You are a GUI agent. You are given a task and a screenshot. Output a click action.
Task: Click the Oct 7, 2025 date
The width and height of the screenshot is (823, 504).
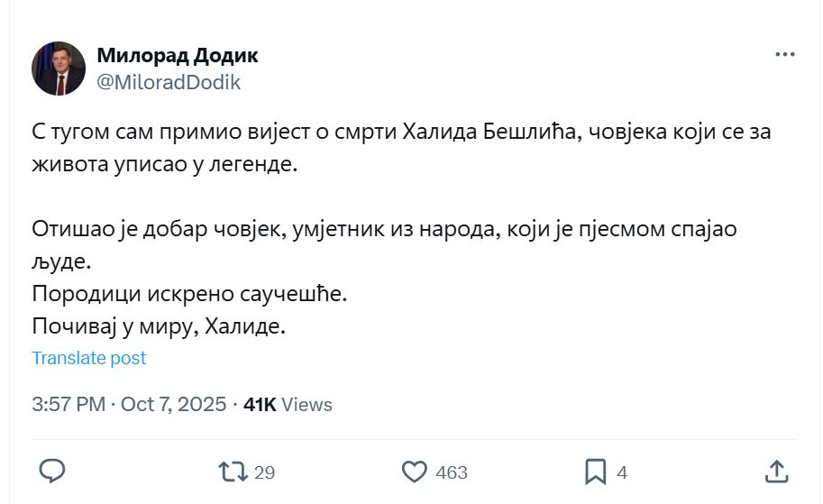click(173, 404)
